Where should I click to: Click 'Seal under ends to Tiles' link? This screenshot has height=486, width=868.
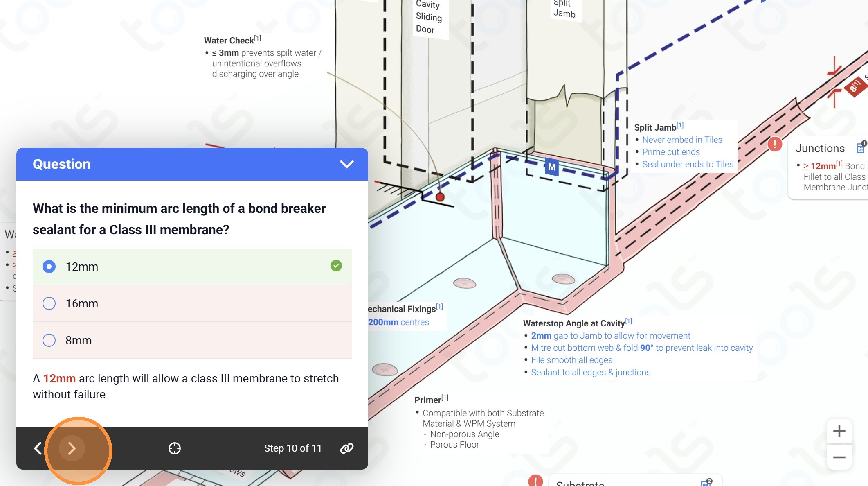[x=688, y=164]
